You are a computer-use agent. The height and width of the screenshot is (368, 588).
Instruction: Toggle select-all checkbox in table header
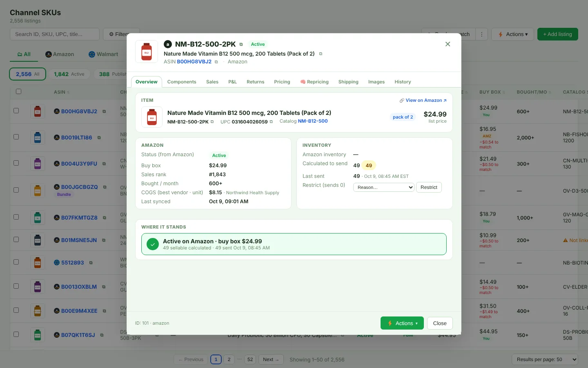pyautogui.click(x=18, y=92)
